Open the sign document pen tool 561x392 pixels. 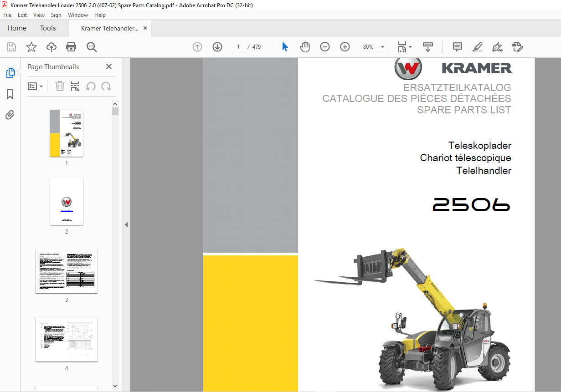coord(497,47)
